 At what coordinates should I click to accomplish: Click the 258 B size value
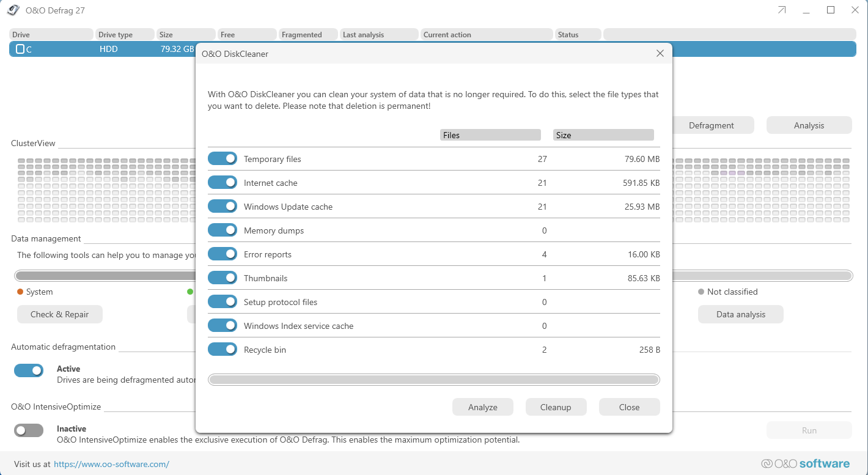coord(650,350)
